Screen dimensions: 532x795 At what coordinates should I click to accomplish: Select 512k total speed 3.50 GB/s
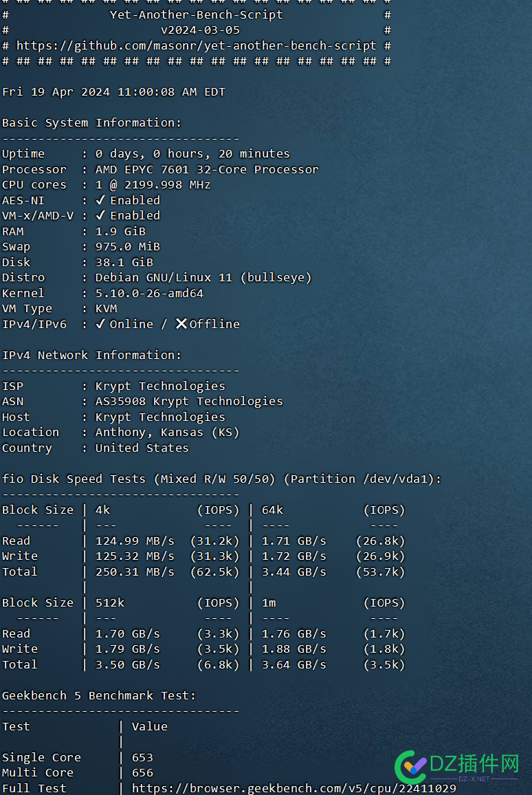pos(128,665)
